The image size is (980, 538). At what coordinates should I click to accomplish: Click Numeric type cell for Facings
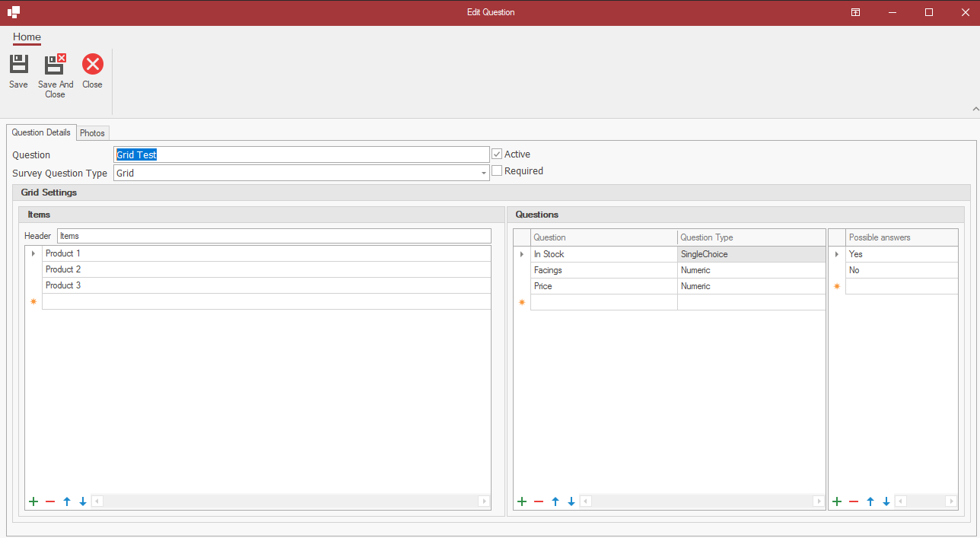click(751, 270)
